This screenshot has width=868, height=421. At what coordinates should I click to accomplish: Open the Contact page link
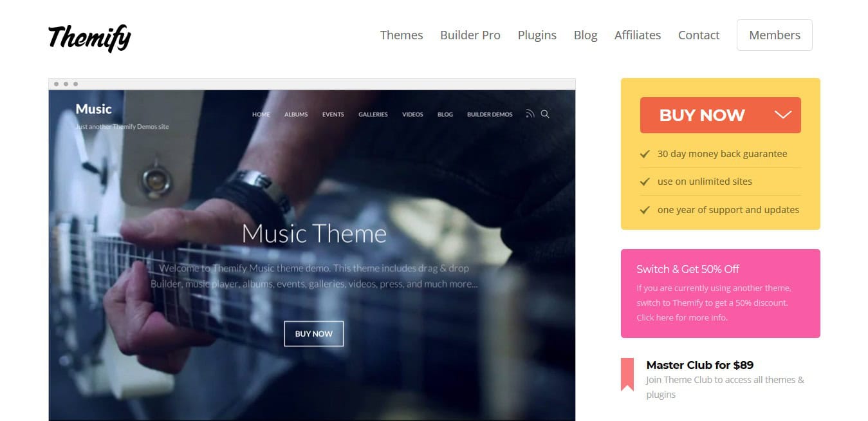[699, 35]
